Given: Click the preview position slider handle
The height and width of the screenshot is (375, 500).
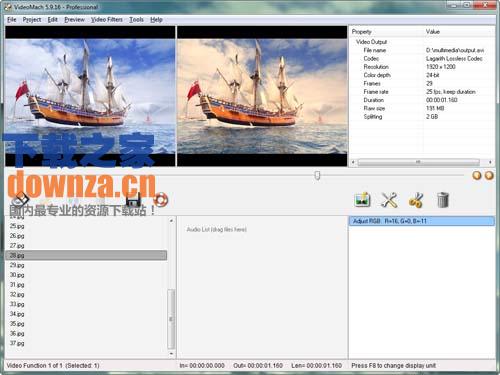Looking at the screenshot, I should click(x=317, y=175).
